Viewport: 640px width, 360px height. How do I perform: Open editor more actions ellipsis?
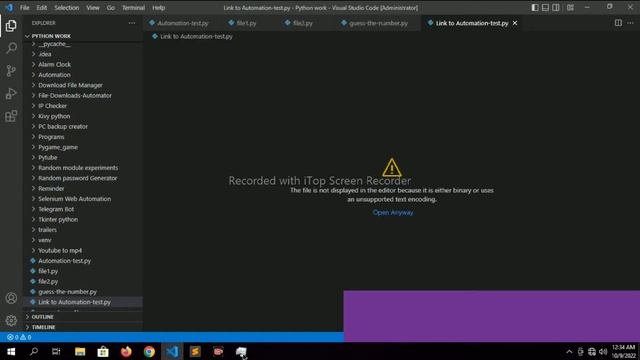click(x=631, y=23)
